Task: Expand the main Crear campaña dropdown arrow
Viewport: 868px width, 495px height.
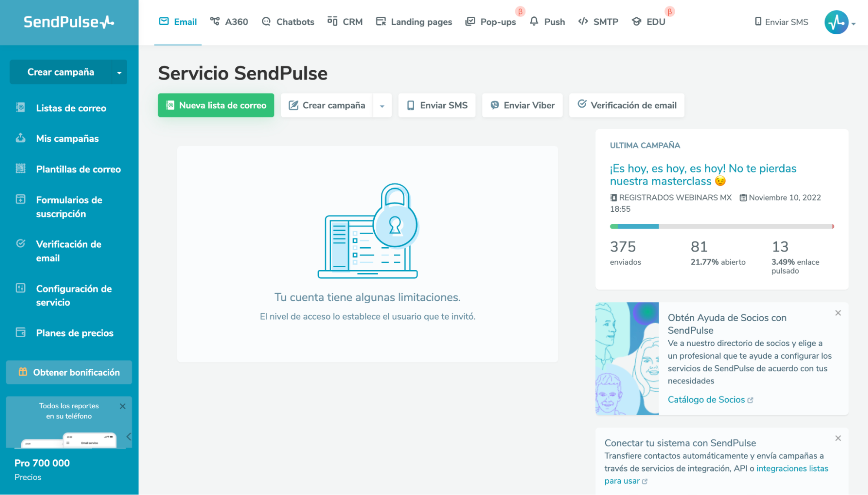Action: pos(382,106)
